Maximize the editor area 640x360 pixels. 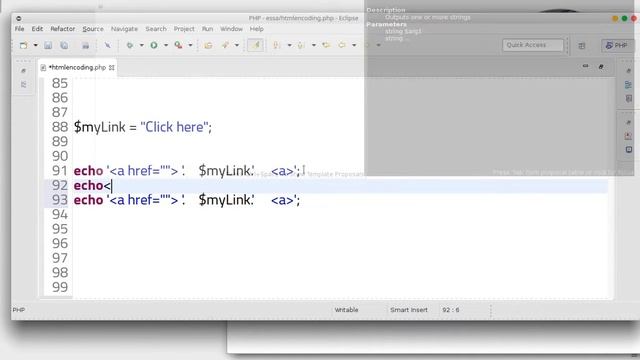pos(601,66)
